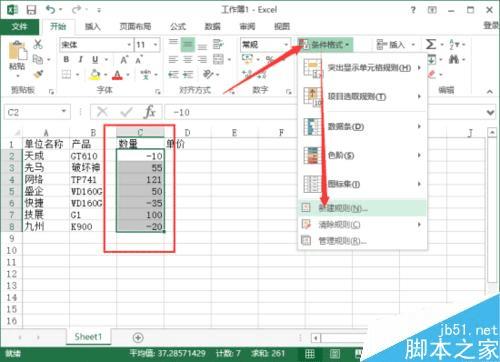The image size is (500, 362).
Task: Click the Sort and Filter icon
Action: tap(454, 44)
